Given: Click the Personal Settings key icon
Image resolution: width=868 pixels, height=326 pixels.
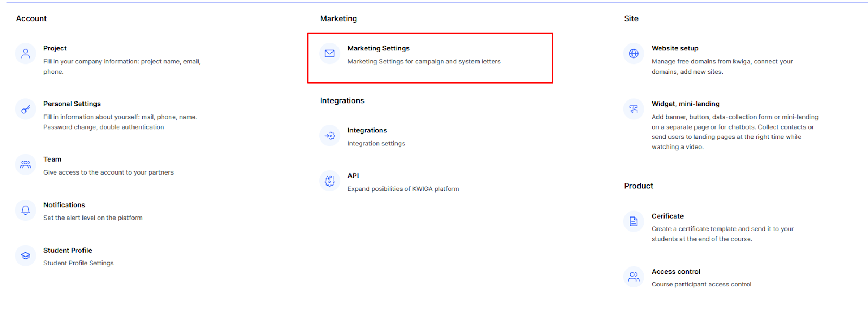Looking at the screenshot, I should (25, 110).
